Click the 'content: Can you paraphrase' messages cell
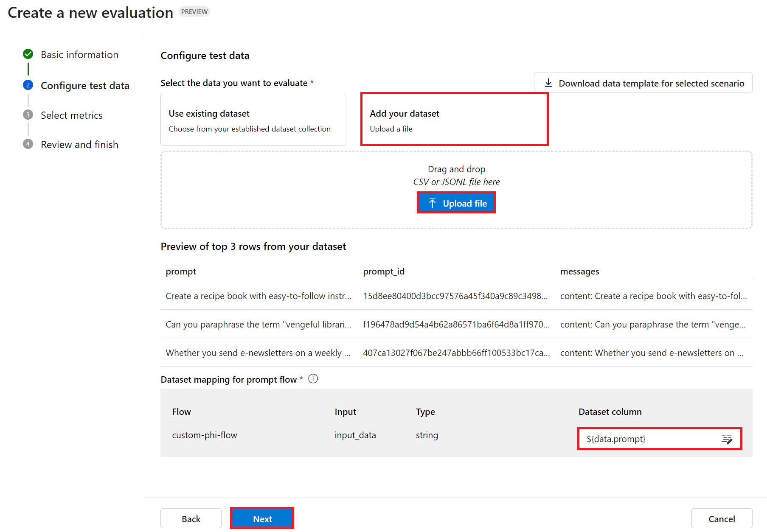This screenshot has width=767, height=532. [x=653, y=325]
